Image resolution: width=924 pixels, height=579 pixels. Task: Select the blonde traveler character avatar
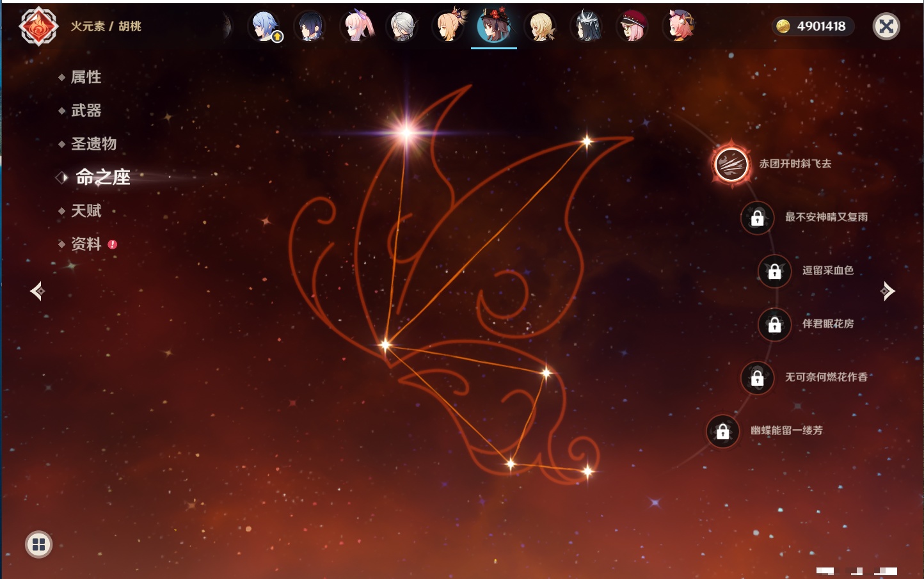click(x=541, y=26)
